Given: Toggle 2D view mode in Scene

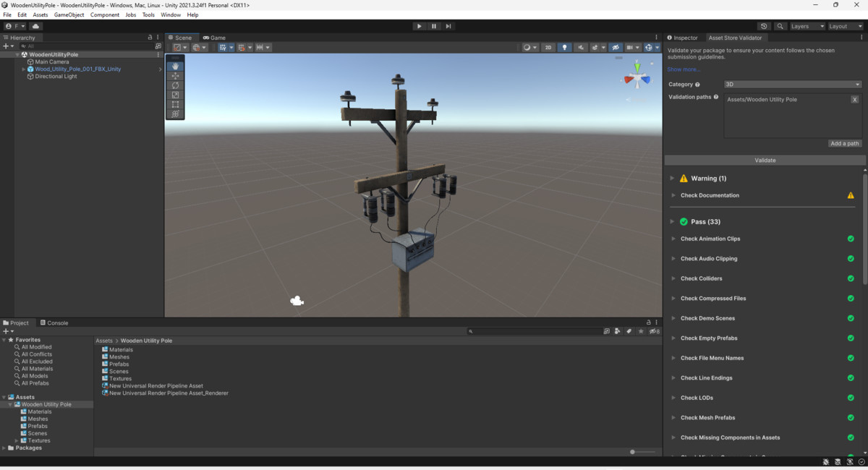Looking at the screenshot, I should [548, 47].
